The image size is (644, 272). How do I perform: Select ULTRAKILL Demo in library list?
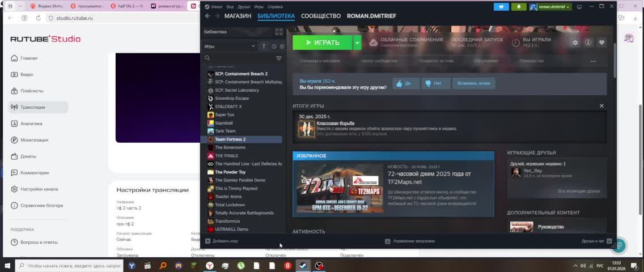[x=231, y=229]
